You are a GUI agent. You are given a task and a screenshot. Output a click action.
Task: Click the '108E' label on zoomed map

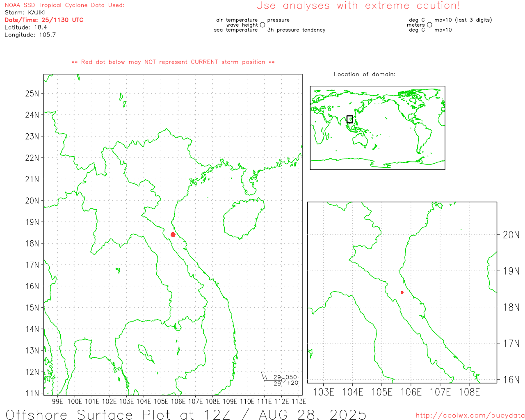click(x=469, y=393)
